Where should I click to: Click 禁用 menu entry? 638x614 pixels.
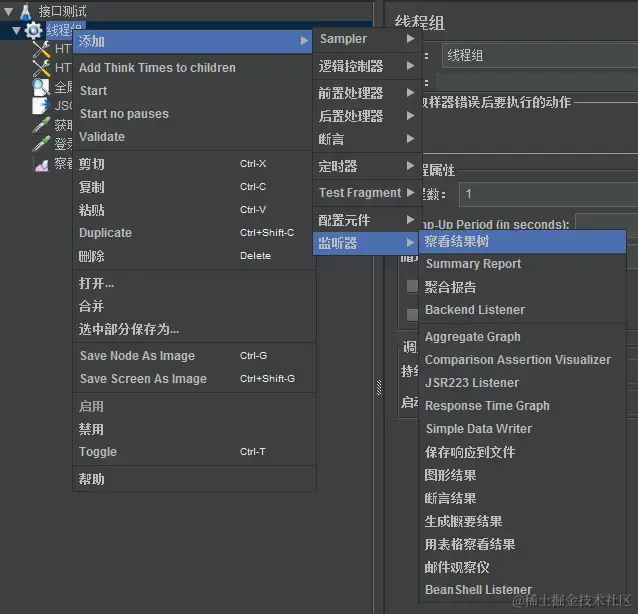click(x=194, y=429)
